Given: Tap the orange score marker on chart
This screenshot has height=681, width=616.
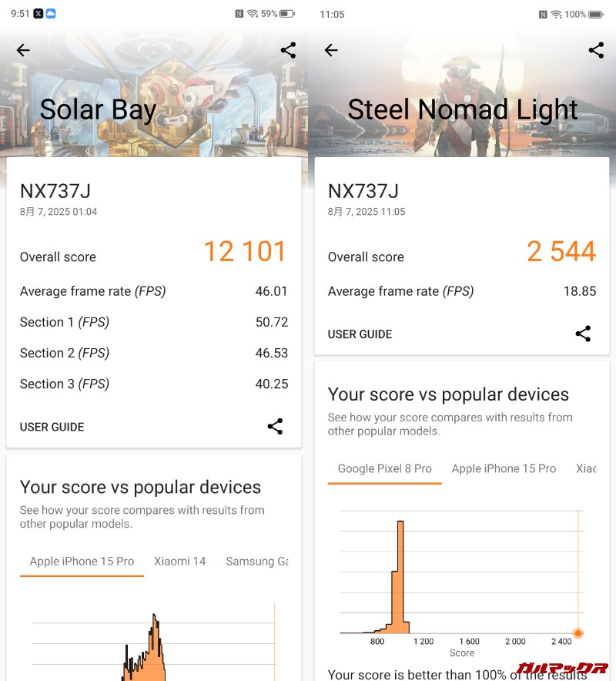Looking at the screenshot, I should [x=578, y=633].
